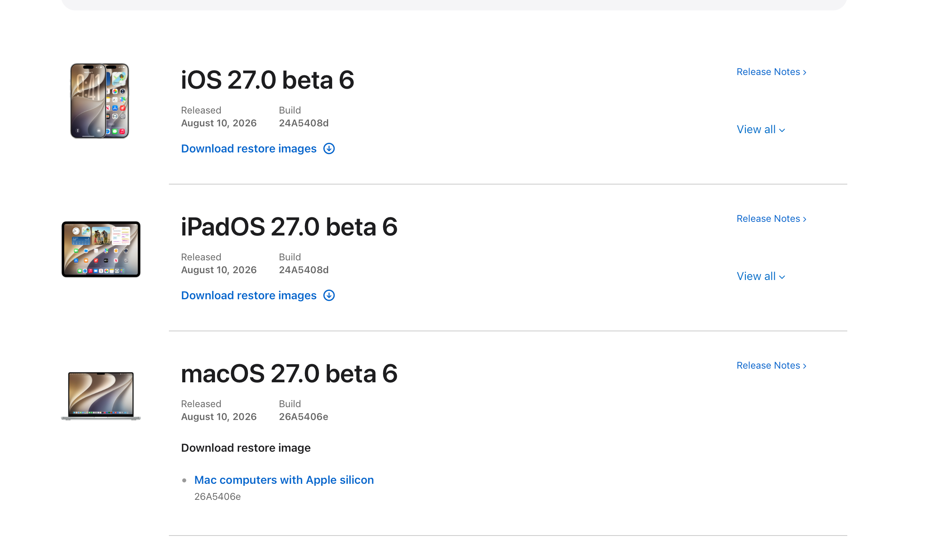Open the iOS 27.0 beta 6 Release Notes

[771, 72]
